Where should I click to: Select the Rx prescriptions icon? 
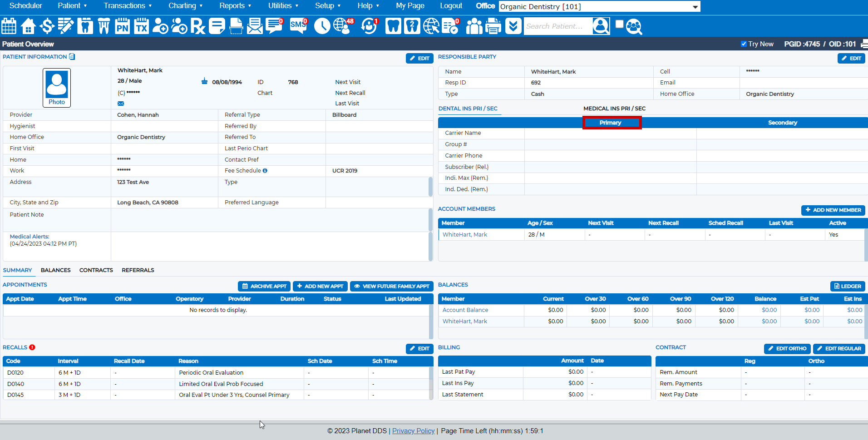[197, 26]
